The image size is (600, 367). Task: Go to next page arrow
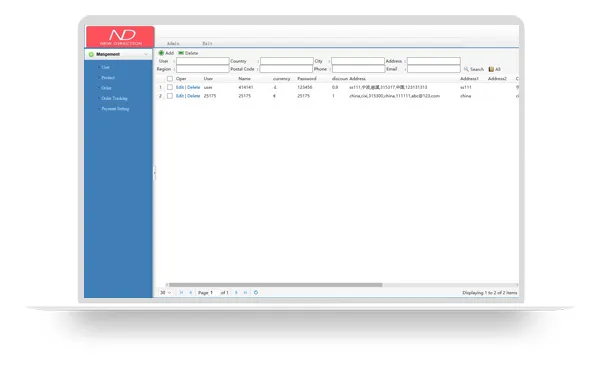[236, 292]
